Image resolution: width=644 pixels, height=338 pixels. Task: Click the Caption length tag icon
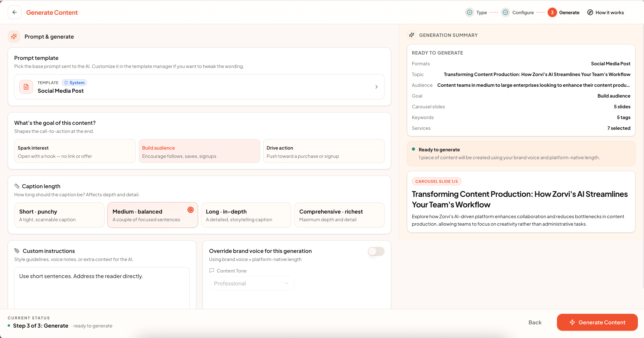pyautogui.click(x=17, y=186)
